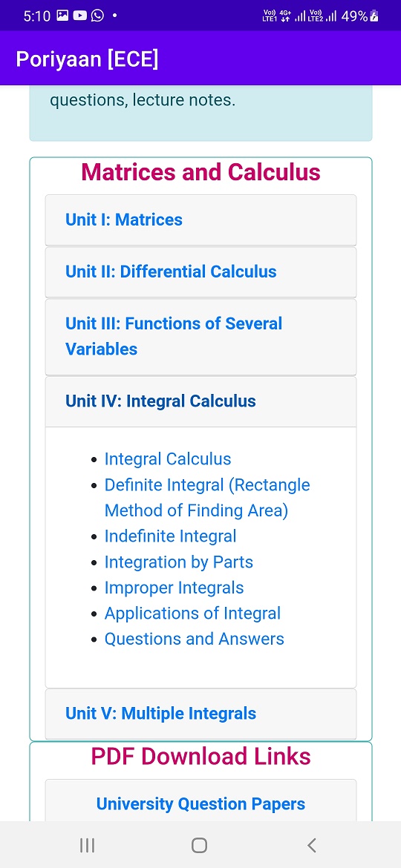401x868 pixels.
Task: Tap the YouTube notification icon in status bar
Action: [80, 16]
